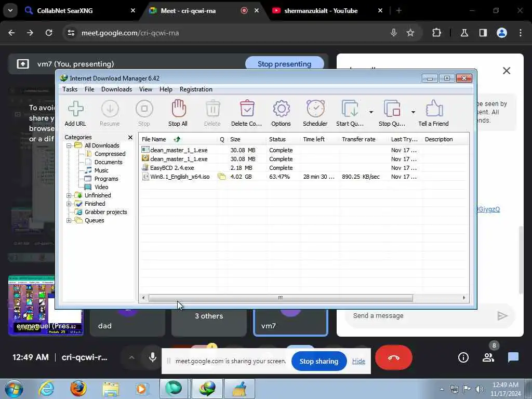Click Delete Completed toolbar icon
Viewport: 532px width, 399px height.
coord(247,113)
